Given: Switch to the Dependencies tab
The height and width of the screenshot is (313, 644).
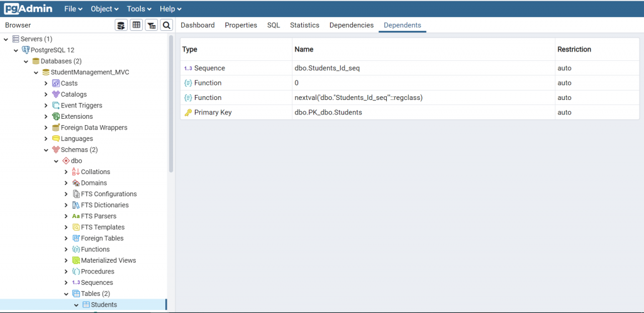Looking at the screenshot, I should click(x=352, y=25).
